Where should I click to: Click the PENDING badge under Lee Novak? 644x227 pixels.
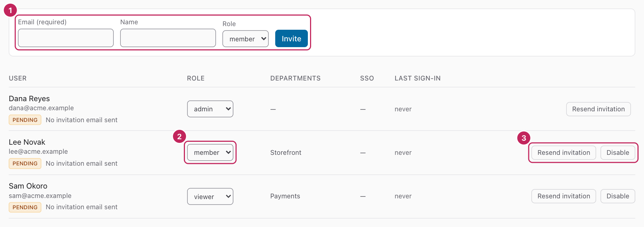point(25,164)
